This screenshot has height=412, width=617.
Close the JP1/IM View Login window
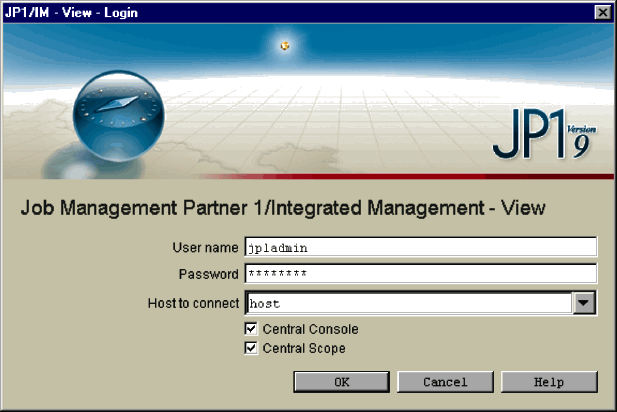pos(602,13)
